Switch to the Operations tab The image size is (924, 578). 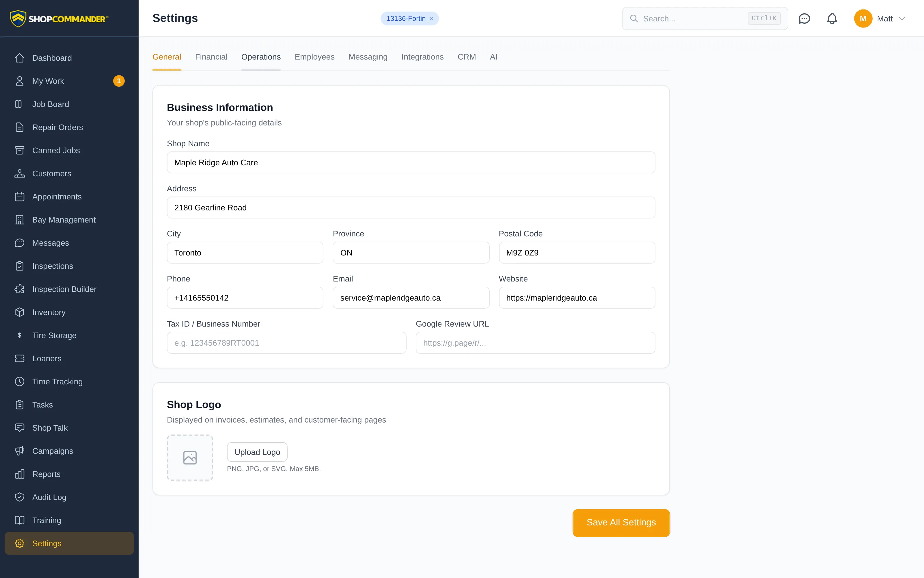261,57
